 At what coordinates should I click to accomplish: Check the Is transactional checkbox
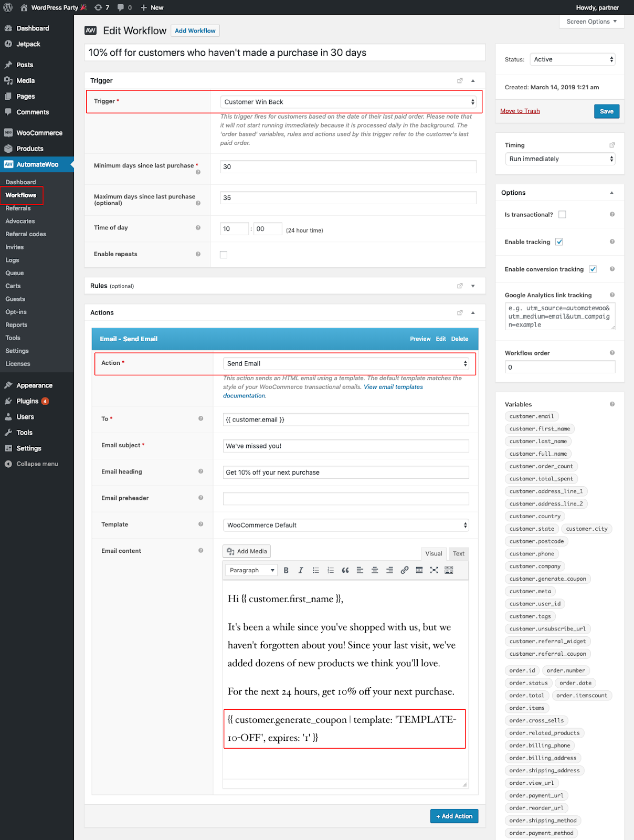click(562, 214)
